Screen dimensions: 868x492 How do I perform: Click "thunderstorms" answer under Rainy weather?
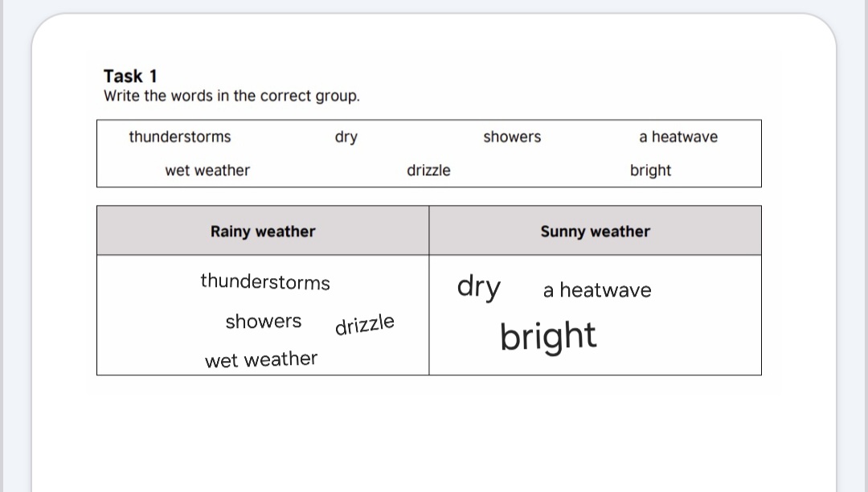point(265,282)
